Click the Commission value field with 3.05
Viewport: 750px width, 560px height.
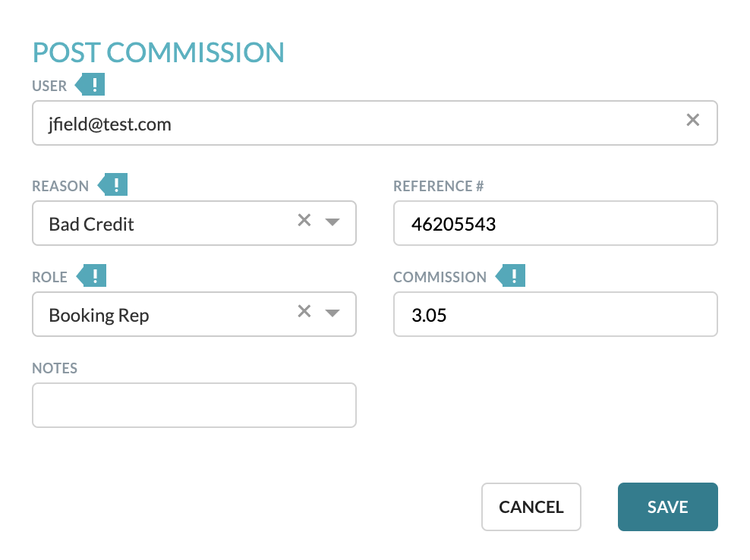[555, 313]
